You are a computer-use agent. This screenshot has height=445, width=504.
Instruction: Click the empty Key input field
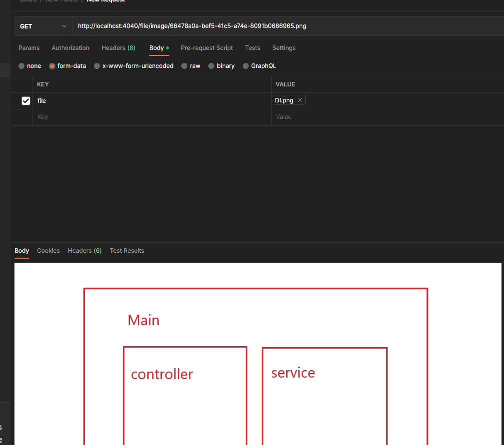[152, 117]
